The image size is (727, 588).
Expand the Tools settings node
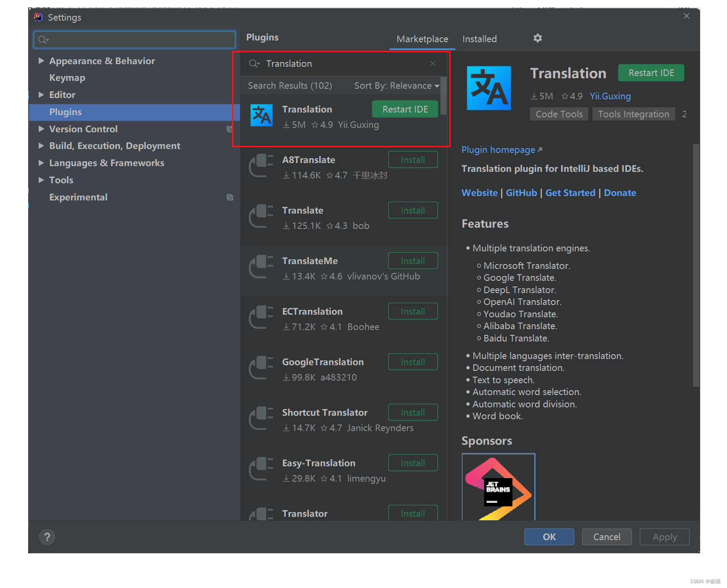tap(41, 180)
